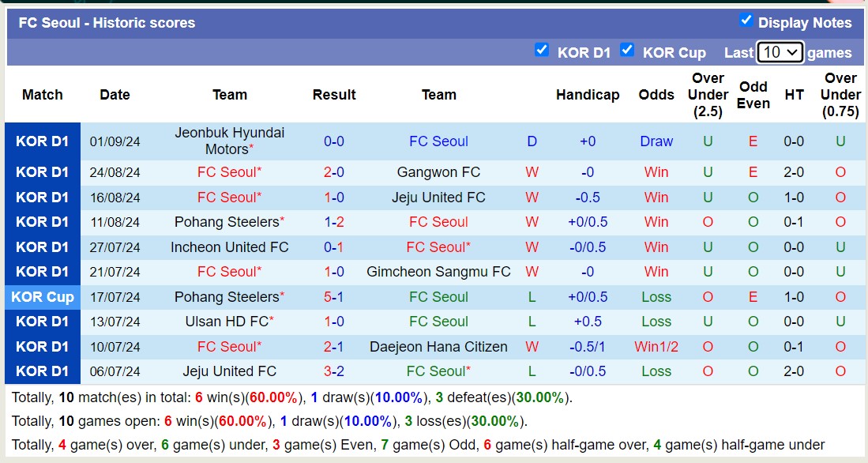
Task: Uncheck the KOR D1 filter checkbox
Action: [543, 51]
